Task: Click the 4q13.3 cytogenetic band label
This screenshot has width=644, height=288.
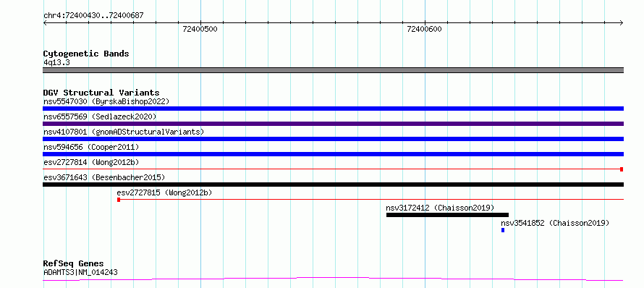Action: coord(57,62)
